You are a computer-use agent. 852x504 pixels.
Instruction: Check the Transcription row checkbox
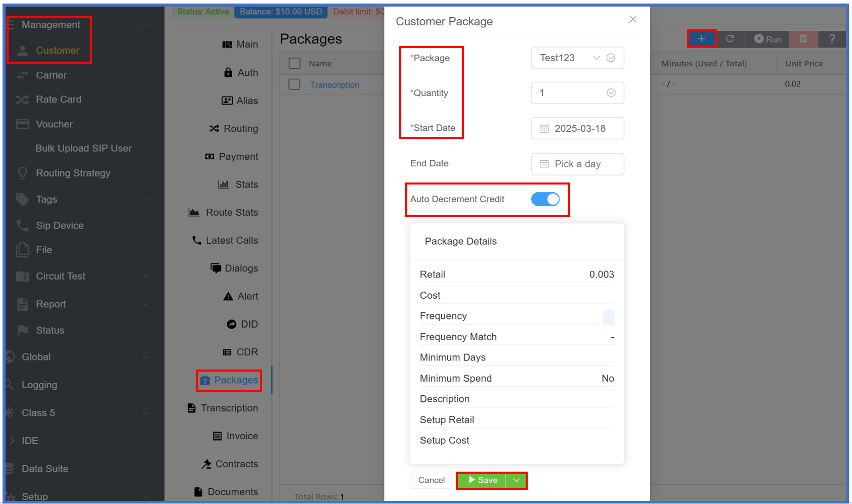[x=294, y=84]
